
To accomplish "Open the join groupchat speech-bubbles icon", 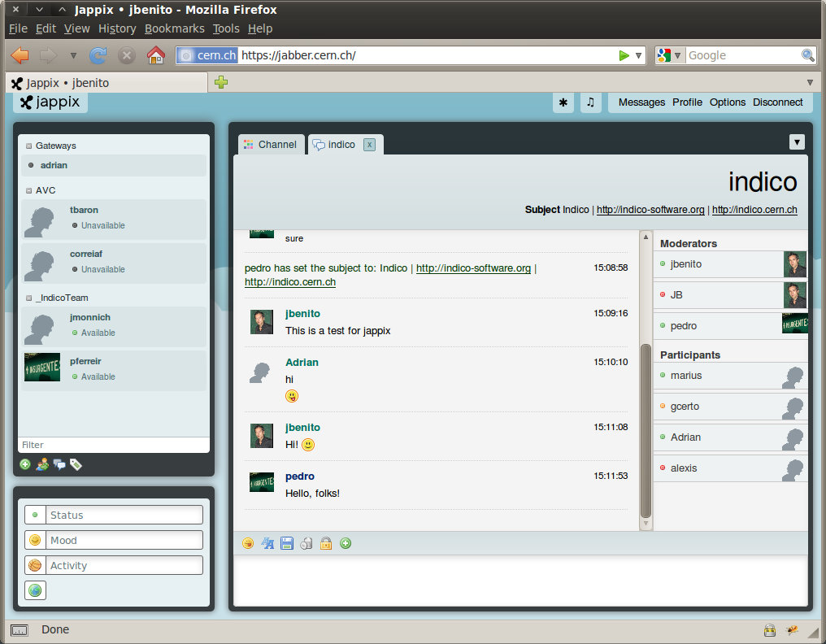I will click(x=59, y=464).
